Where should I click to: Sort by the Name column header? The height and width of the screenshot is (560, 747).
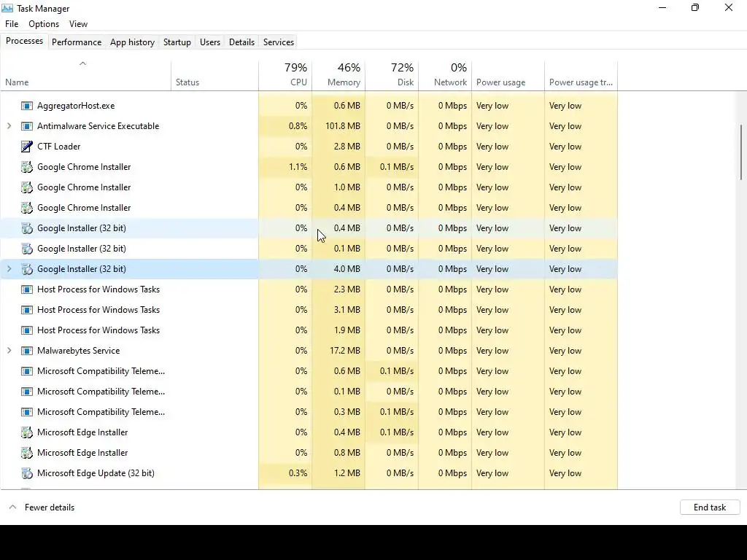tap(86, 76)
